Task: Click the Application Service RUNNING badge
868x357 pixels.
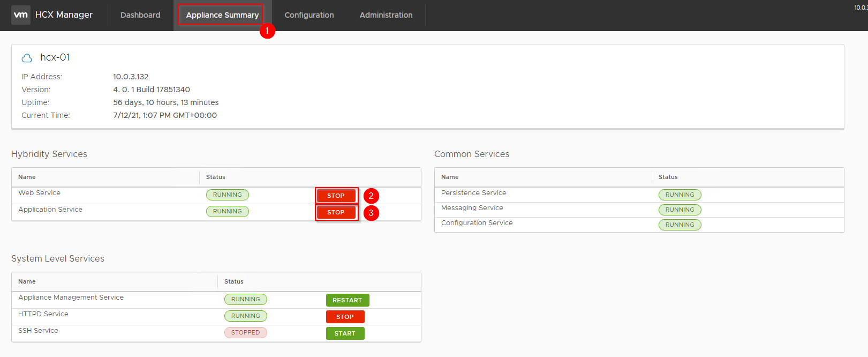Action: (x=228, y=211)
